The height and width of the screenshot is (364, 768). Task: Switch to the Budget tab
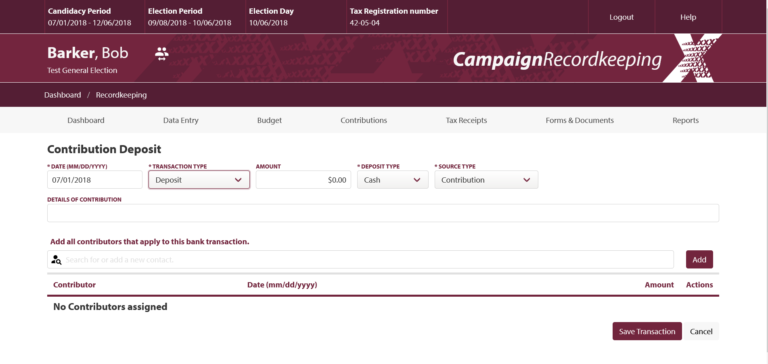click(x=269, y=121)
